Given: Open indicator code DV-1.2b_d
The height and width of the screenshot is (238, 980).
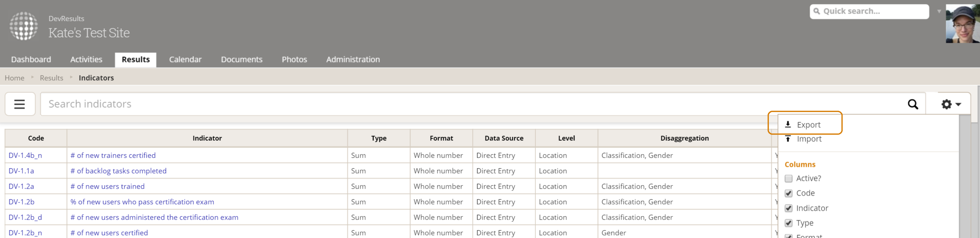Looking at the screenshot, I should point(25,217).
